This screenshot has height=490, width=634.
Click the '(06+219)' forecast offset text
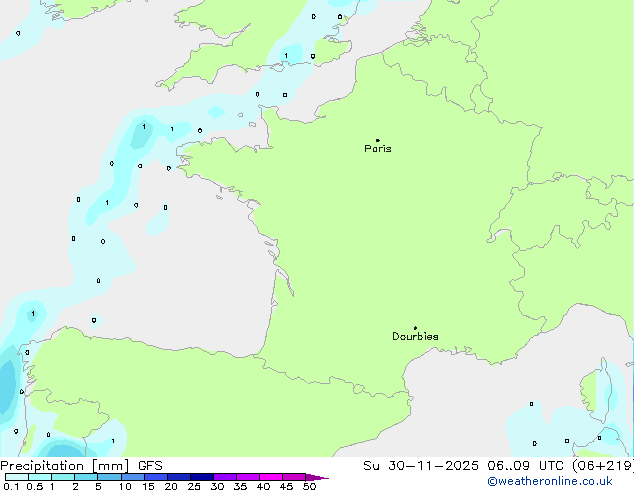coord(603,466)
